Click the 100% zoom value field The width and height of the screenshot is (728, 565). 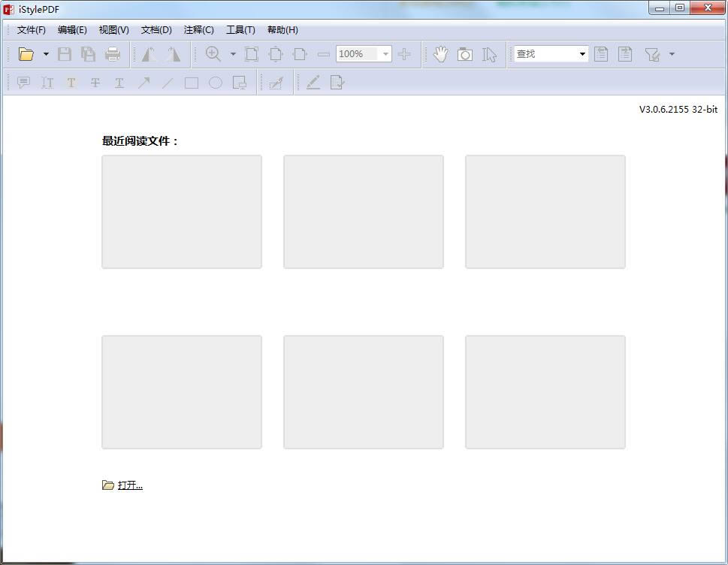click(357, 54)
